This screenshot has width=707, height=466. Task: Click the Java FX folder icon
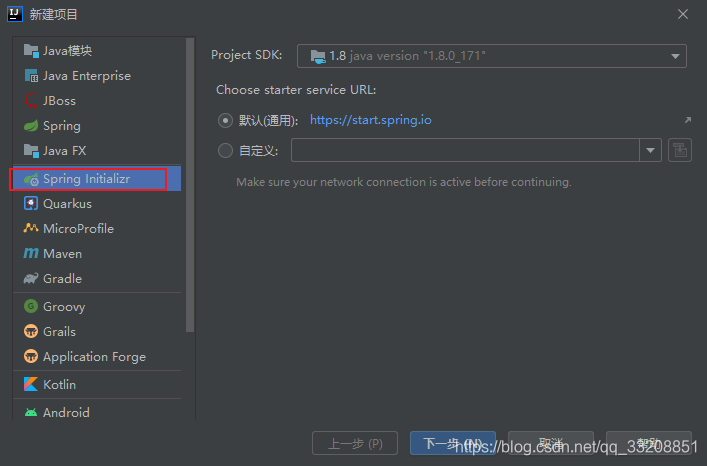pyautogui.click(x=31, y=151)
